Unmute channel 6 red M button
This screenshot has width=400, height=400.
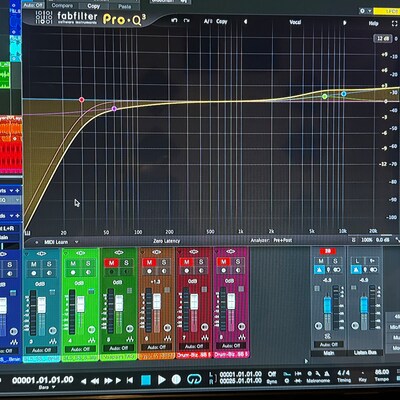click(x=149, y=262)
